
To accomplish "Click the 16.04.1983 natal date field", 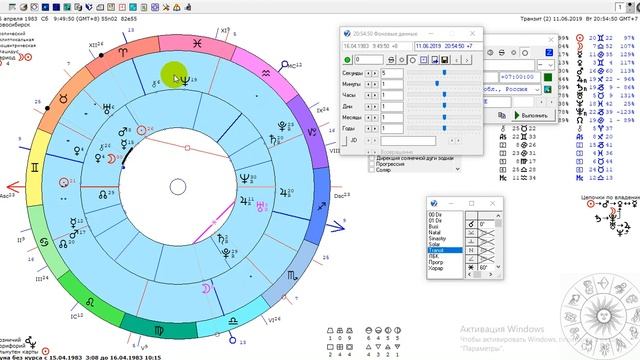I will pos(377,47).
